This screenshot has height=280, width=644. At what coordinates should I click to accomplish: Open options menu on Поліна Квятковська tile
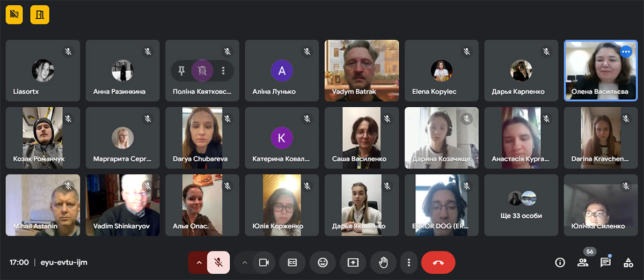click(224, 70)
